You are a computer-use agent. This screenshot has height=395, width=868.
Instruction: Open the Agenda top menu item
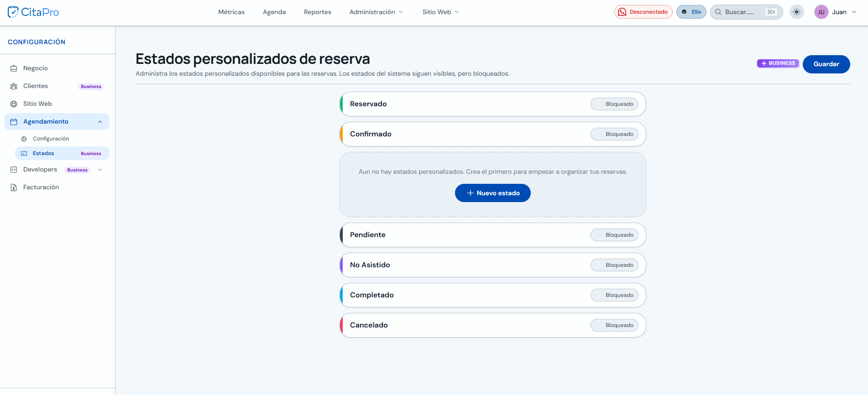(274, 12)
